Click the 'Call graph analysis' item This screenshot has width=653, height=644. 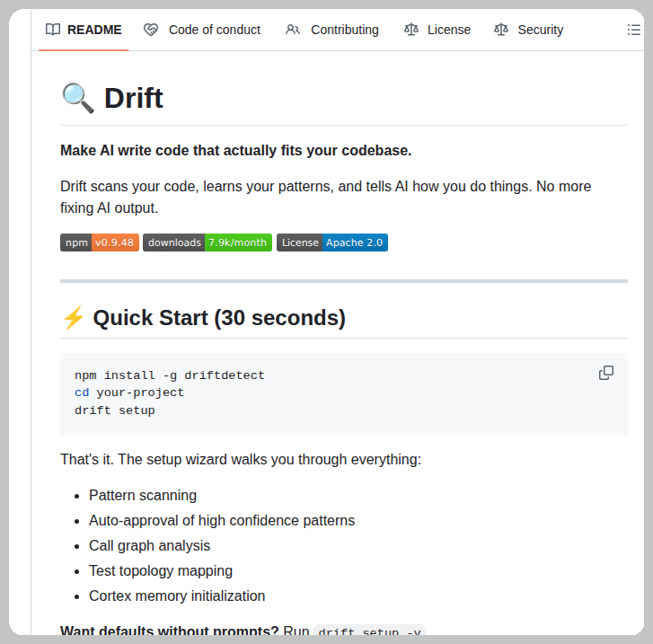pyautogui.click(x=149, y=546)
